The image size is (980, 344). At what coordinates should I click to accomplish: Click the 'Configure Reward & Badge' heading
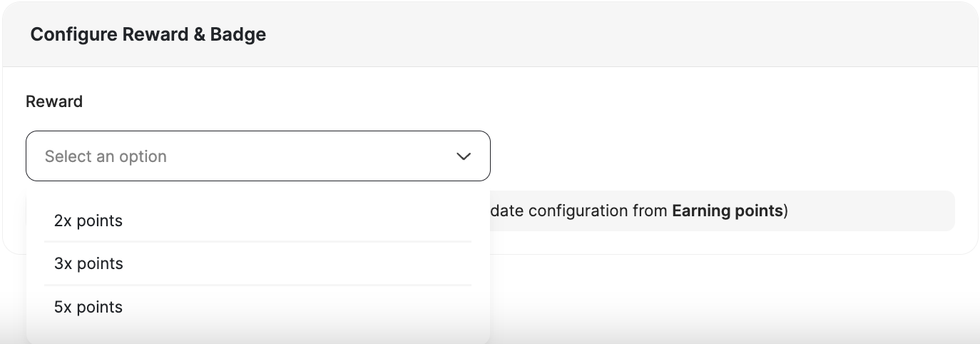coord(148,34)
